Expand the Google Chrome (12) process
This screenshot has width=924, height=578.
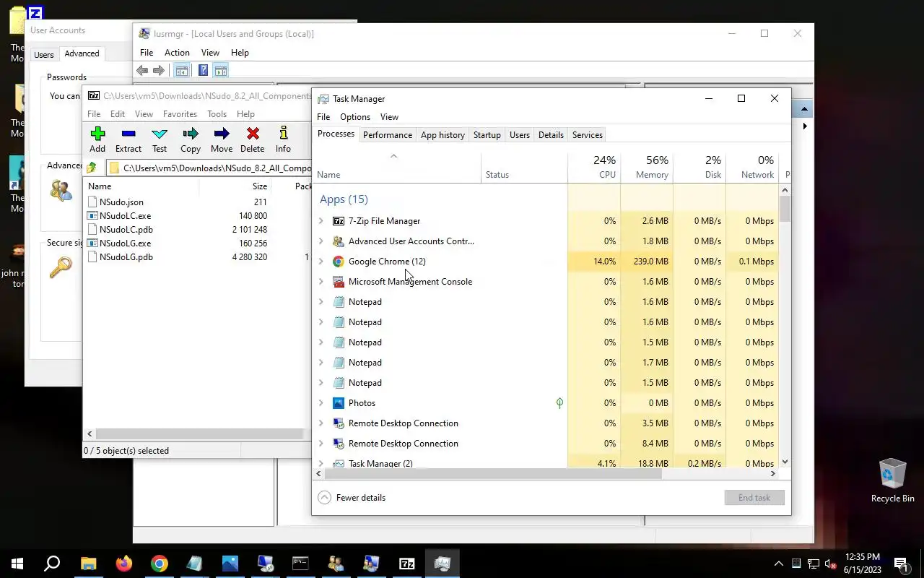point(321,262)
